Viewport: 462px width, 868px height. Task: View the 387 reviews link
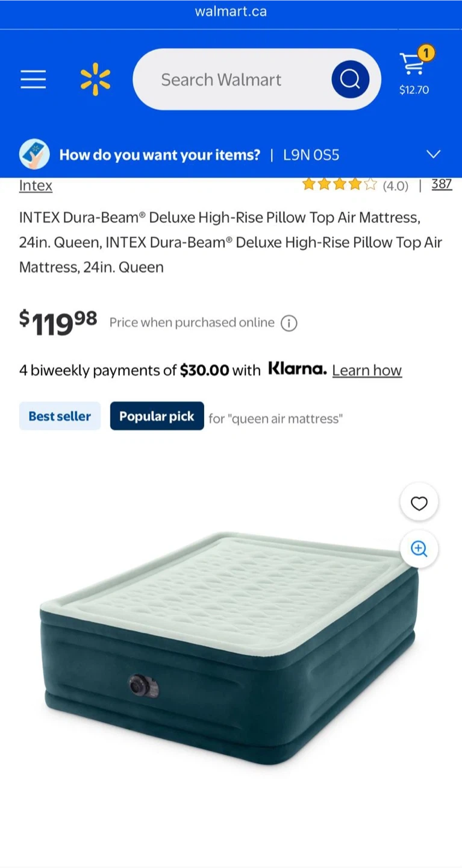[442, 184]
